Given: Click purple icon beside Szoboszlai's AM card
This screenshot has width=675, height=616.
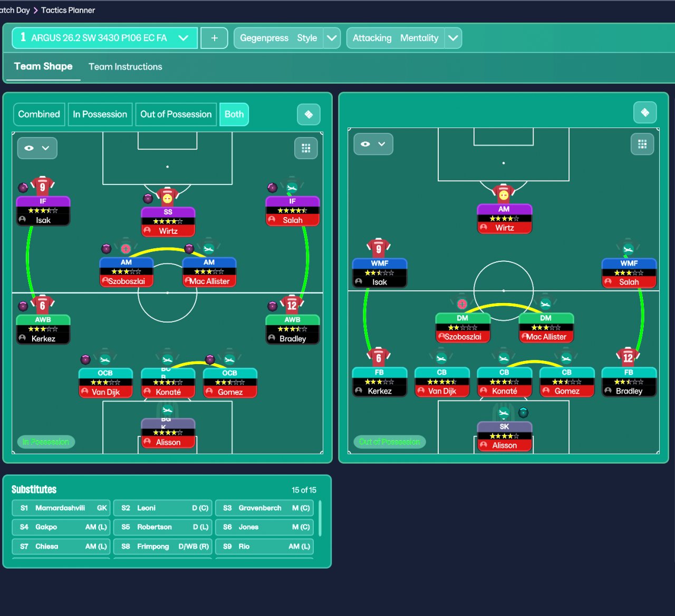Looking at the screenshot, I should 107,248.
